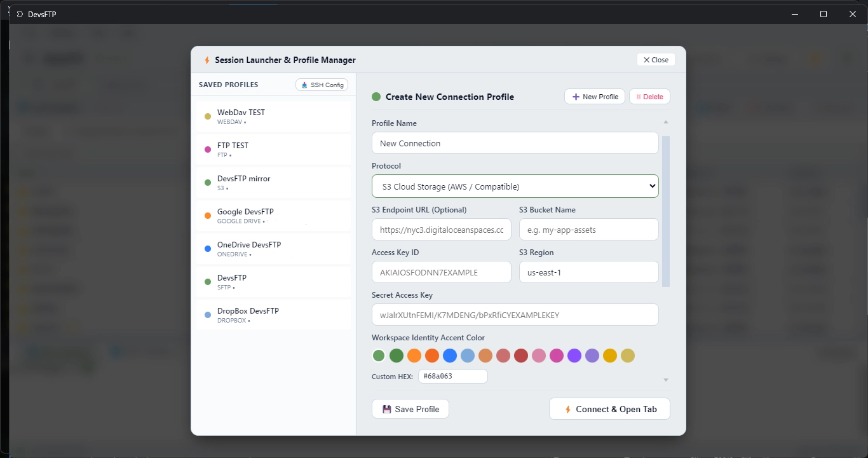Pick the first light green accent swatch
Image resolution: width=868 pixels, height=458 pixels.
pos(379,356)
